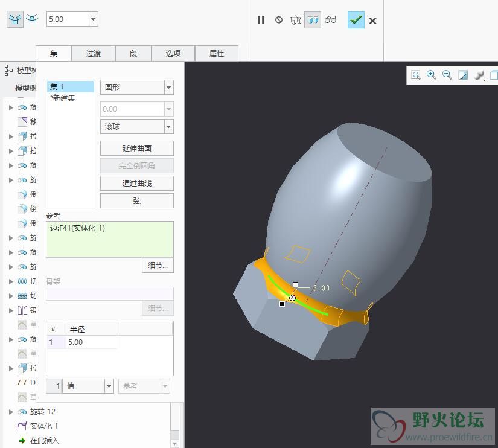Viewport: 498px width, 448px height.
Task: Click the datum plane D icon in tree
Action: (22, 383)
